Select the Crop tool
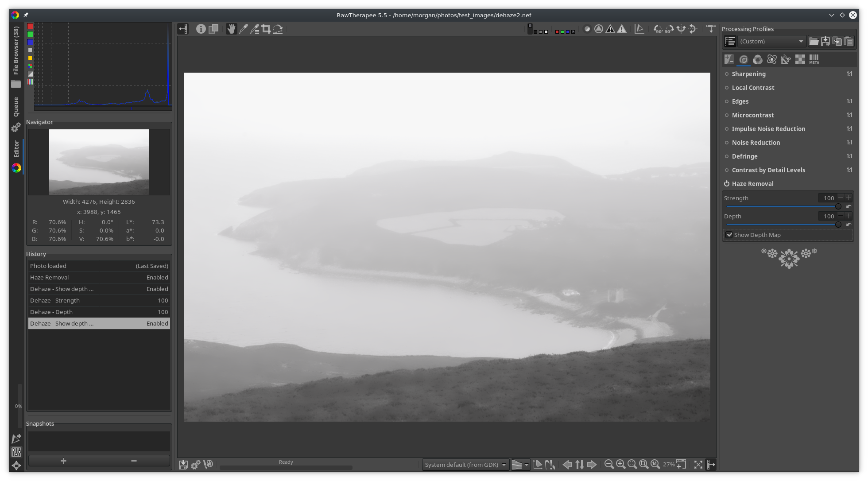 (x=266, y=29)
